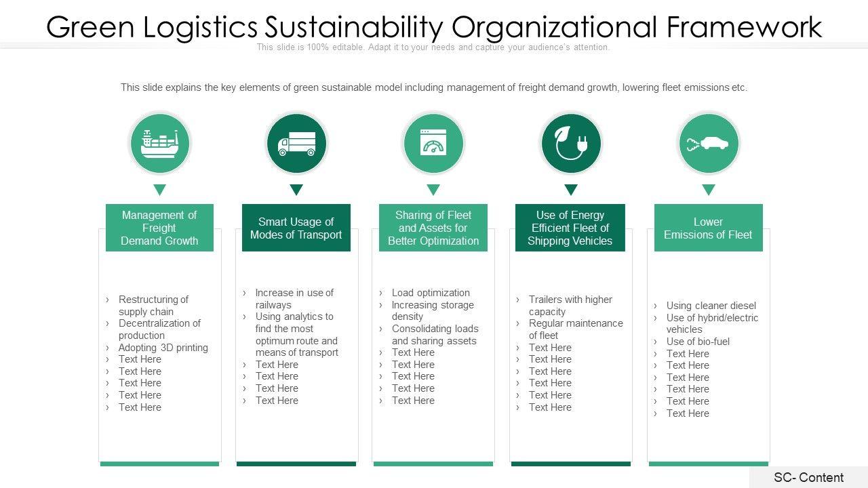This screenshot has width=868, height=488.
Task: Click arrow below the truck icon
Action: [296, 190]
